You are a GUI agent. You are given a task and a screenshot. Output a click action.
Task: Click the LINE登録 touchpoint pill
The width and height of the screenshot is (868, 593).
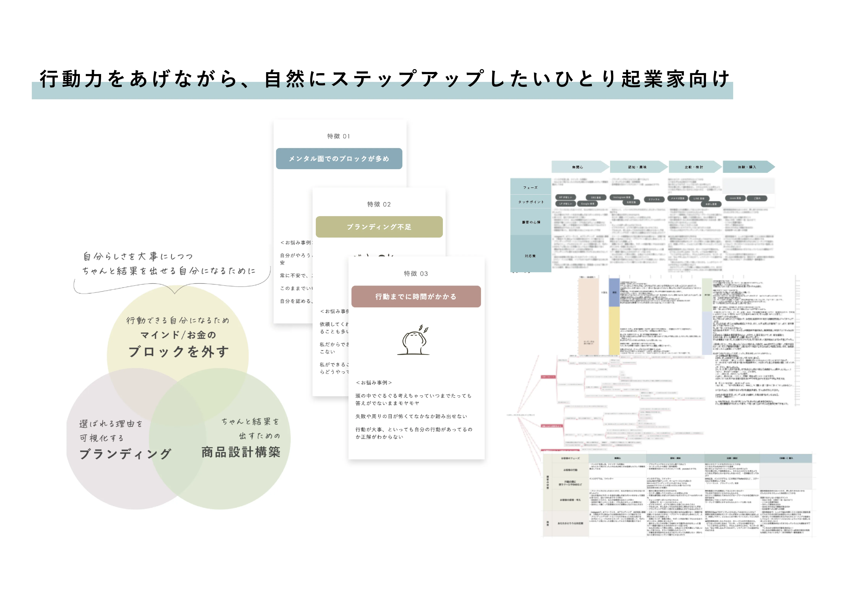click(x=699, y=199)
